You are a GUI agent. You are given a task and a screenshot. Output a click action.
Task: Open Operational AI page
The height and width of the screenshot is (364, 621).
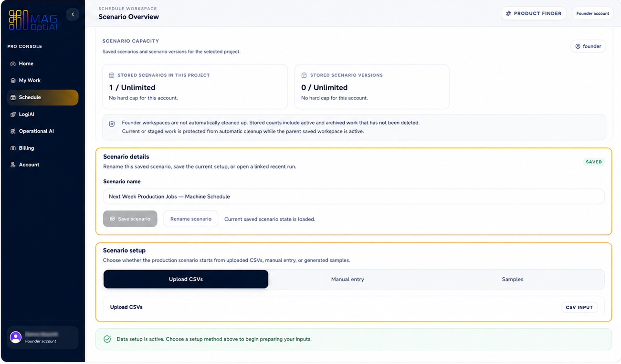[42, 131]
